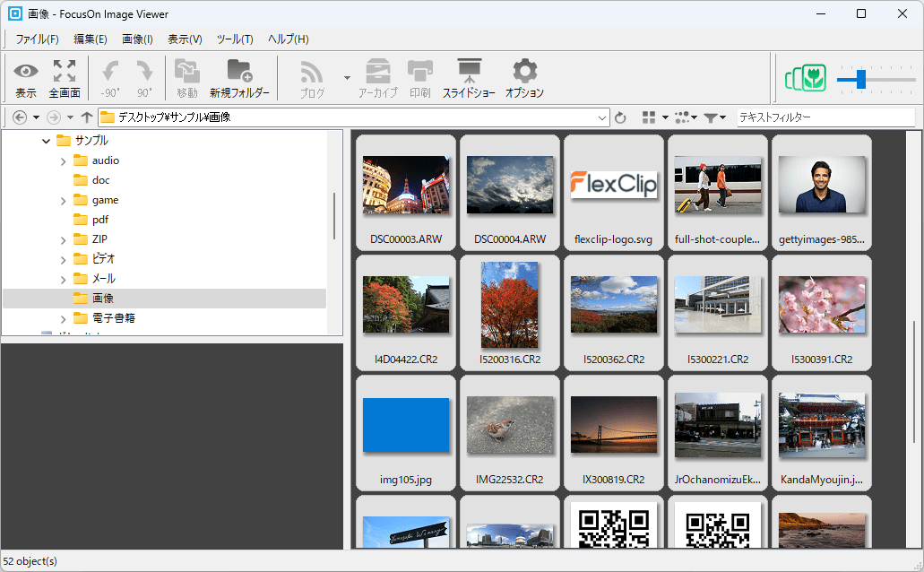Viewport: 924px width, 572px height.
Task: Select IX300819.CR2 bridge thumbnail
Action: point(613,433)
